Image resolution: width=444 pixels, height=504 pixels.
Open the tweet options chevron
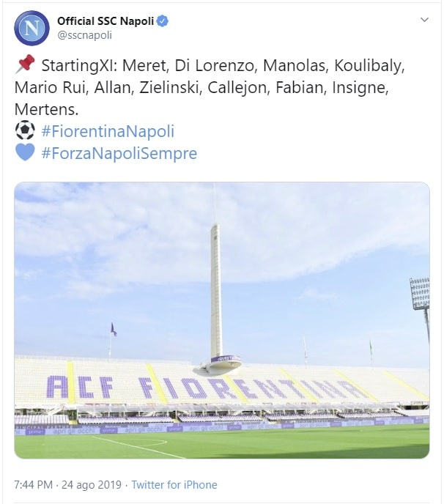pyautogui.click(x=424, y=20)
